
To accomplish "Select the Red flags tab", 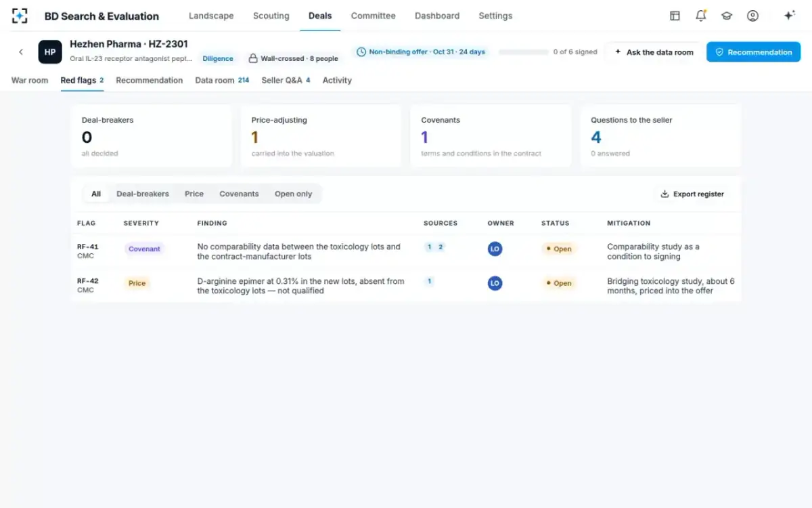I will (82, 80).
